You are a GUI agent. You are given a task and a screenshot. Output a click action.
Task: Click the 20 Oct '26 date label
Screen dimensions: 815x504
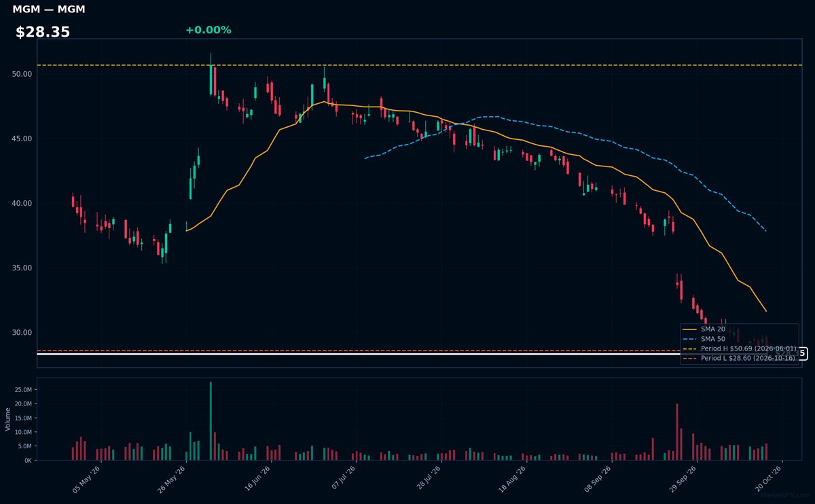click(769, 479)
